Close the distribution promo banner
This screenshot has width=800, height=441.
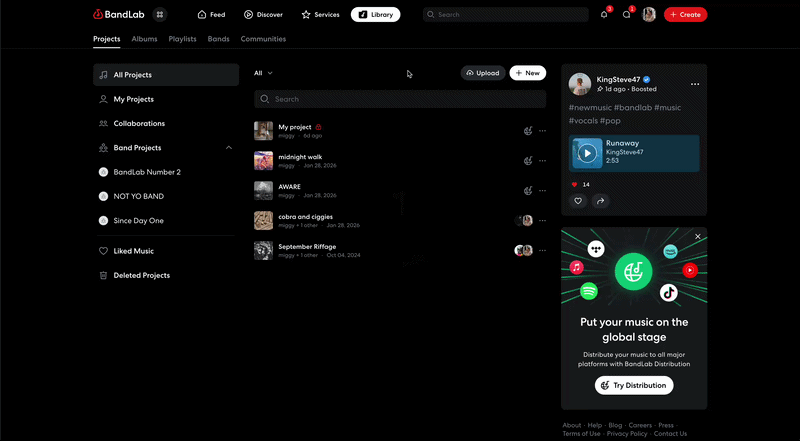click(698, 237)
